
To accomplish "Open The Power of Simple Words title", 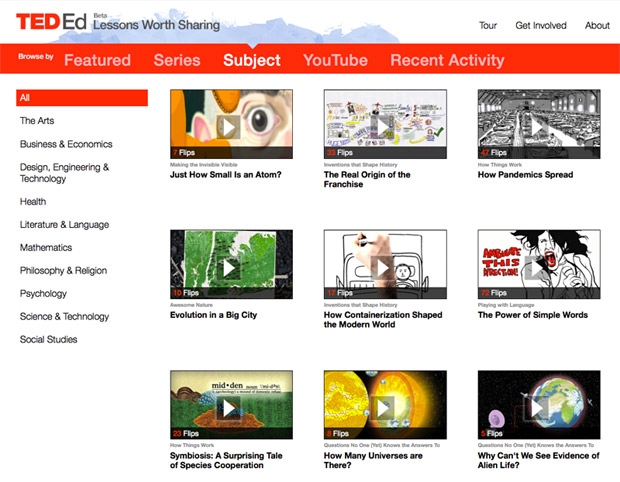I will pos(533,315).
